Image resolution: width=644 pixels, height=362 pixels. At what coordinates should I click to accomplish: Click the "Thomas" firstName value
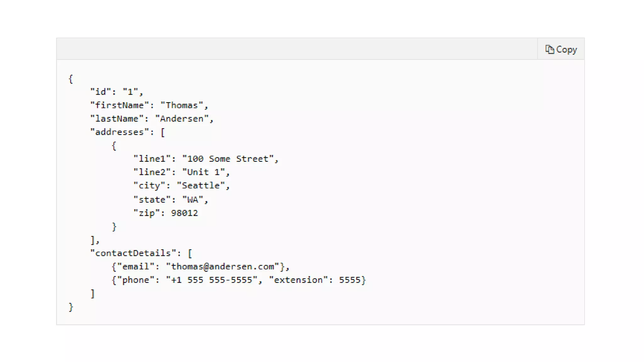point(182,105)
